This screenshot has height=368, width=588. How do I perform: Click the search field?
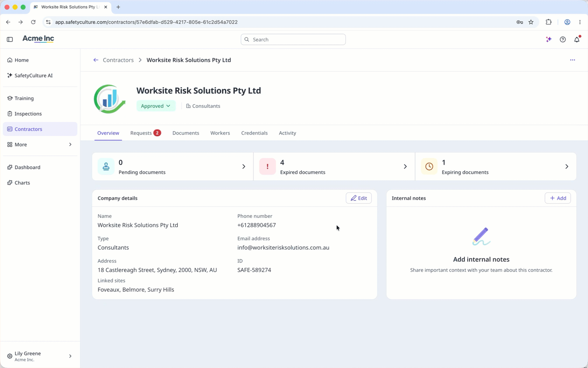[x=293, y=40]
